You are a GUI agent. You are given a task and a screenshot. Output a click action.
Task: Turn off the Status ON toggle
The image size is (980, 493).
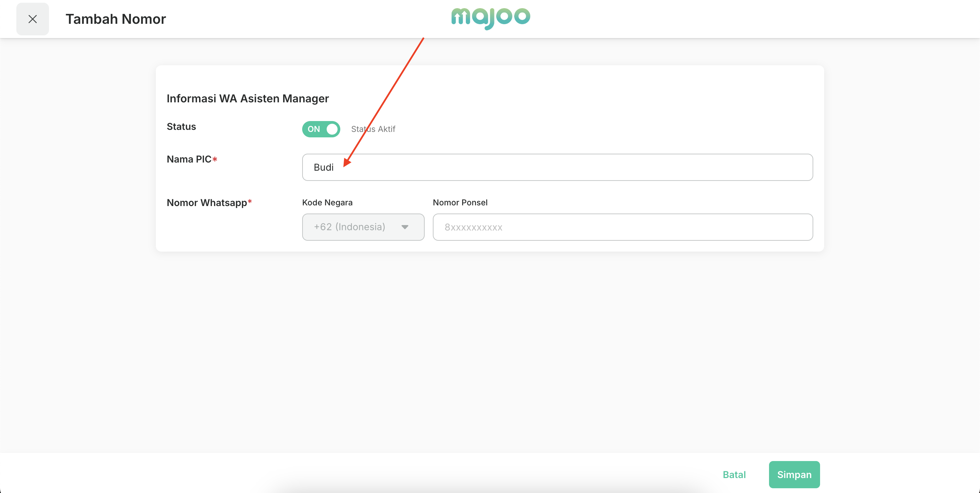pos(321,129)
